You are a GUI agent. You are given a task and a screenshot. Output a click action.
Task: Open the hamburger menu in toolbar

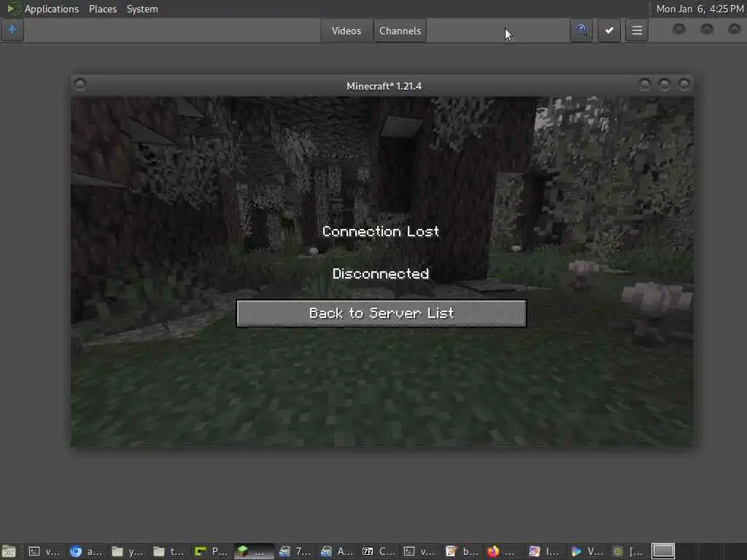point(637,31)
